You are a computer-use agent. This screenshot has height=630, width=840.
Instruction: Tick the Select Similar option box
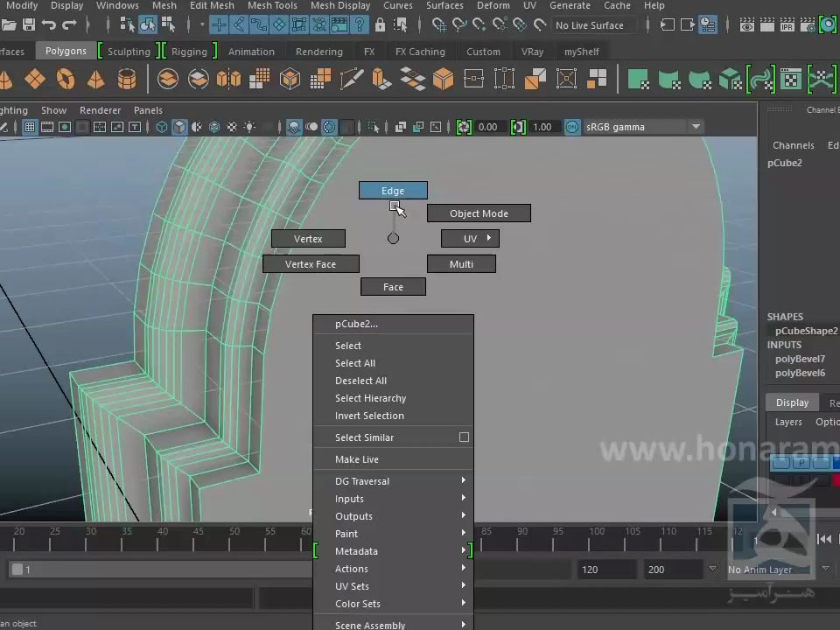point(464,437)
